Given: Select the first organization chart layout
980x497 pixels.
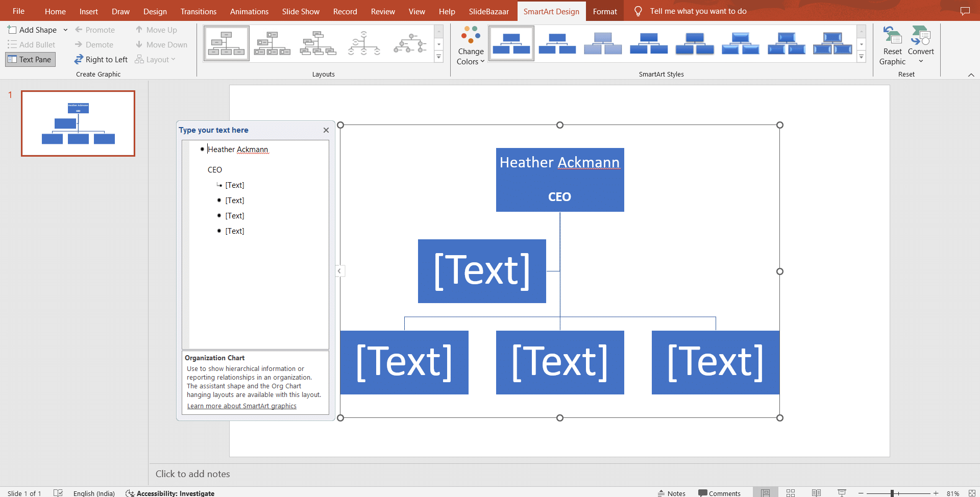Looking at the screenshot, I should click(x=226, y=43).
